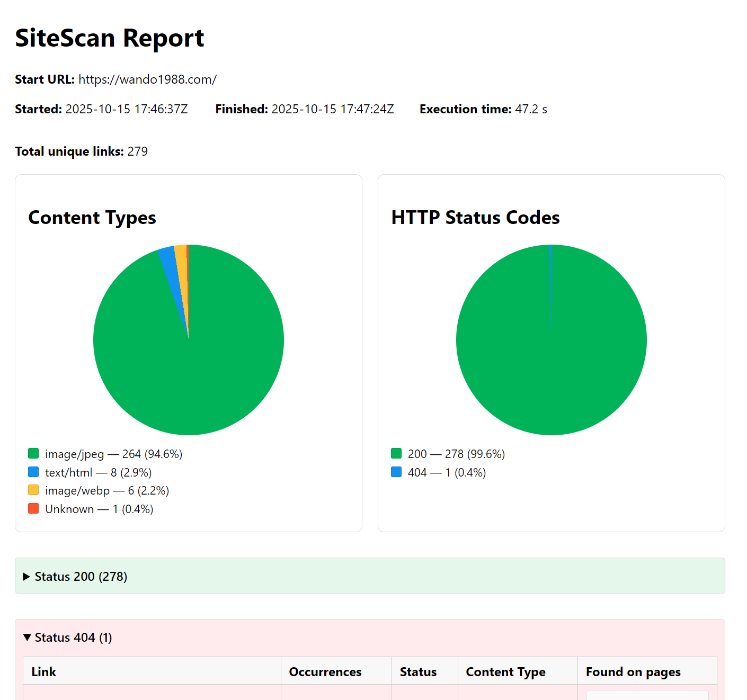Collapse the Status 404 (1) section
The height and width of the screenshot is (700, 747).
pyautogui.click(x=73, y=638)
